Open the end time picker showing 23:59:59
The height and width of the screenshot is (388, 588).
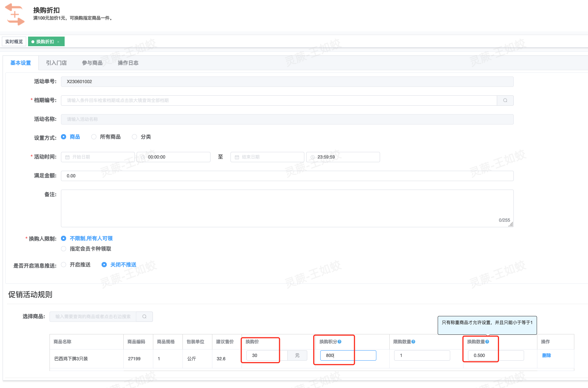[x=343, y=157]
